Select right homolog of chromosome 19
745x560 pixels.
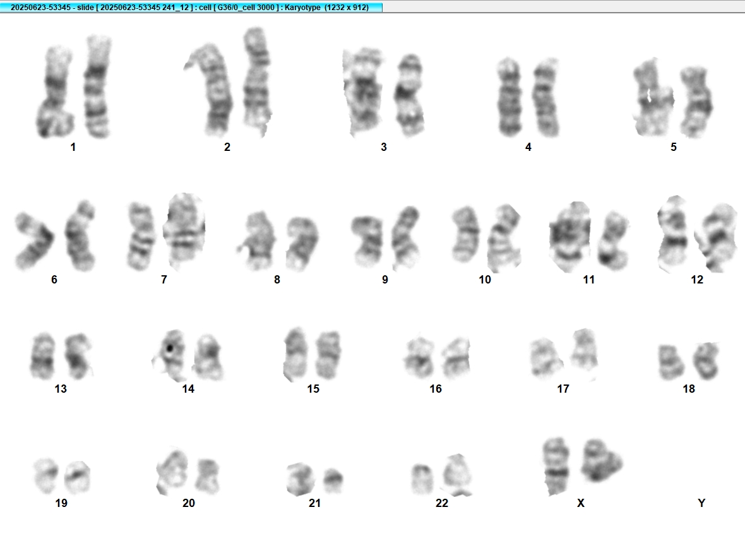[78, 477]
